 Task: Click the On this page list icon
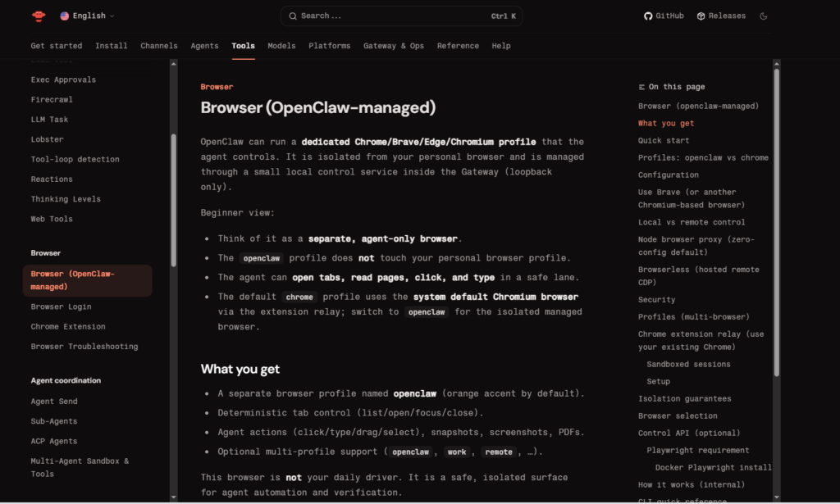point(642,87)
